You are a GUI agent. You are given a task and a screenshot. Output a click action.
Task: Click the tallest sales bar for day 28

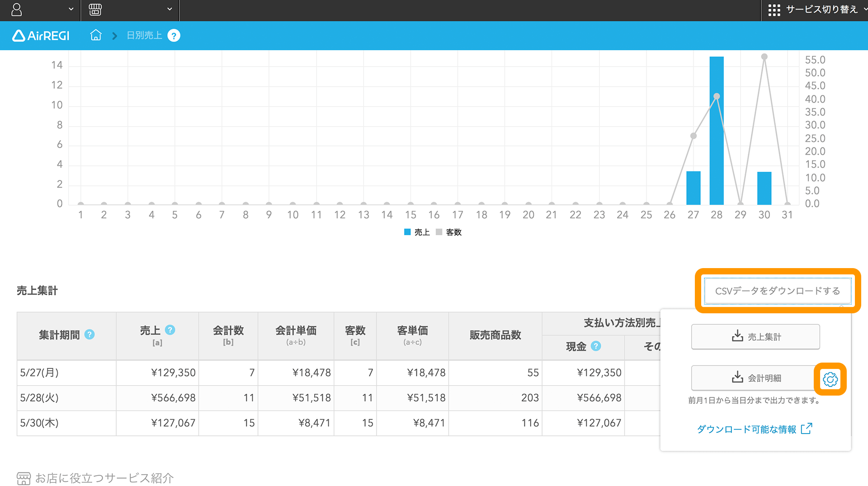[717, 131]
